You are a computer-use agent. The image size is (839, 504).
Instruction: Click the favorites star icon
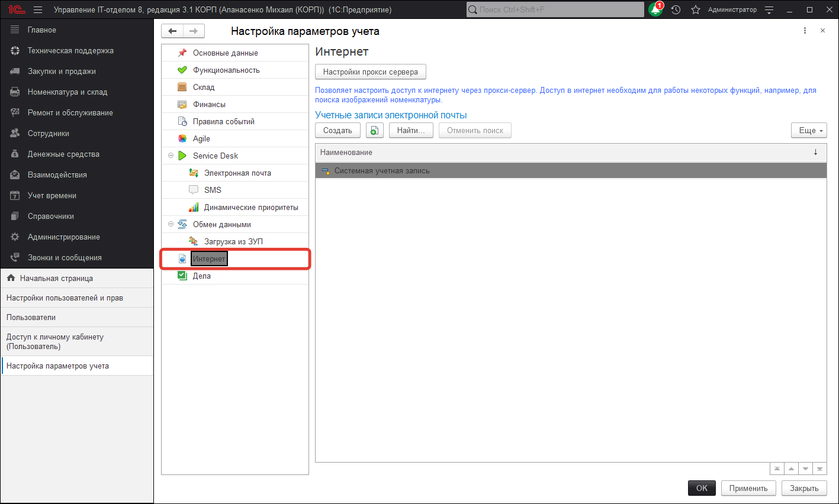tap(696, 9)
